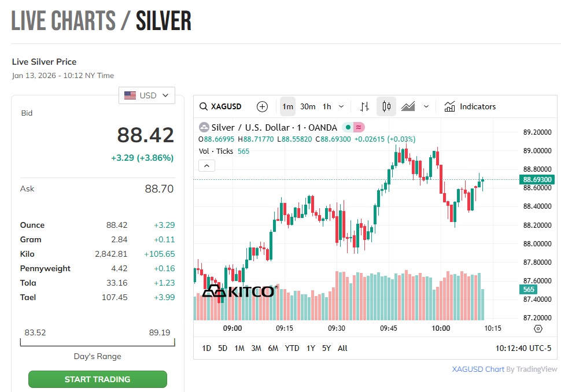Collapse the chart legend with the caret button

(x=206, y=166)
